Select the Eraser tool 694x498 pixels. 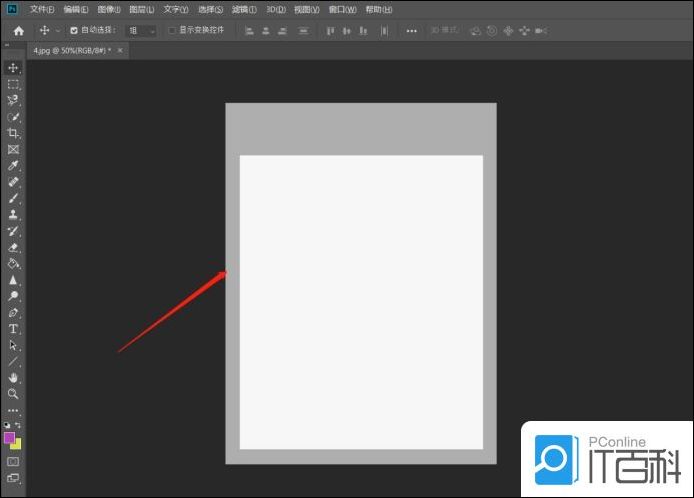13,247
